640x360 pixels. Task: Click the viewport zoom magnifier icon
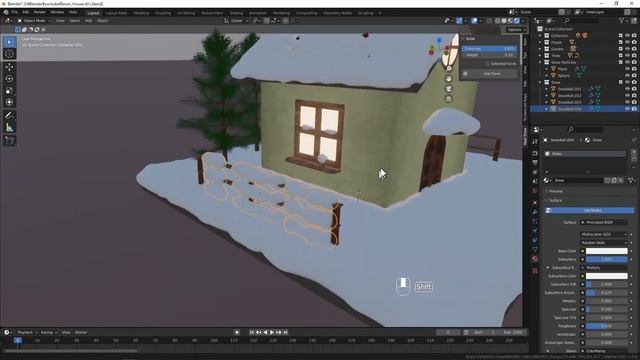point(449,69)
